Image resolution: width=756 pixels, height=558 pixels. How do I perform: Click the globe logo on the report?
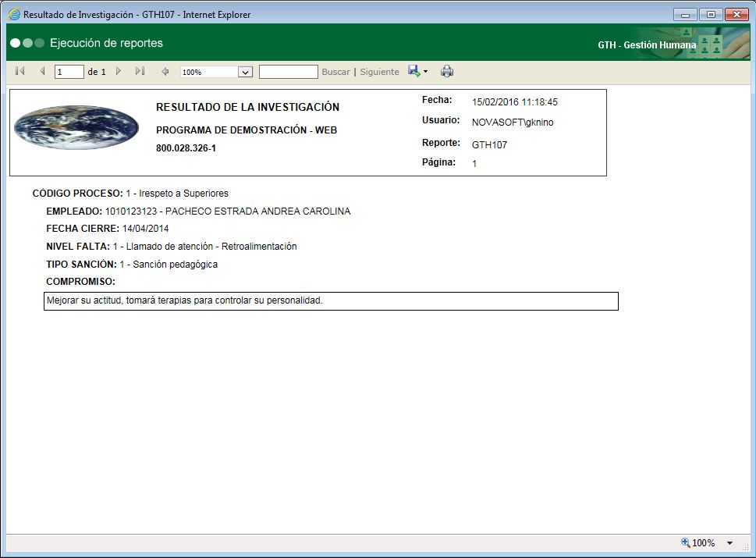[x=76, y=127]
